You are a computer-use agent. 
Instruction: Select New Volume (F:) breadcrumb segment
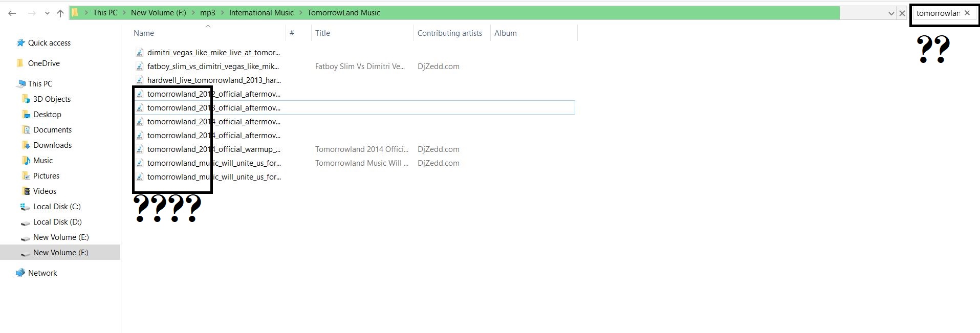click(159, 13)
